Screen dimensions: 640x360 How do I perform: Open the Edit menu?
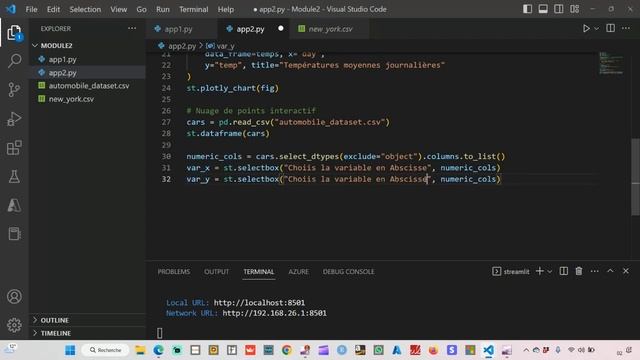click(53, 9)
